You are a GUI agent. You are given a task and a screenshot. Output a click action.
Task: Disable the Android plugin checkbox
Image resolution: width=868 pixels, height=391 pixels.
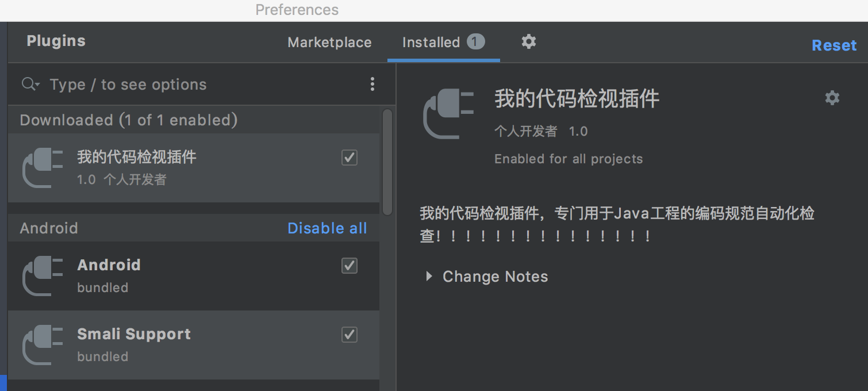[x=349, y=266]
